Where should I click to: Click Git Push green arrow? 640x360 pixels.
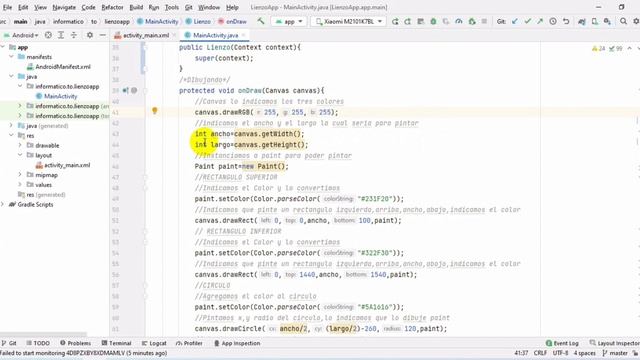540,21
